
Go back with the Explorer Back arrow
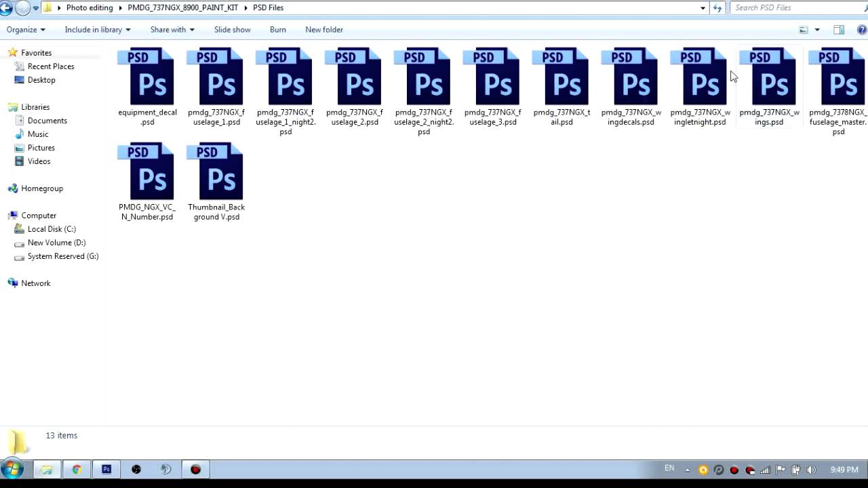6,8
